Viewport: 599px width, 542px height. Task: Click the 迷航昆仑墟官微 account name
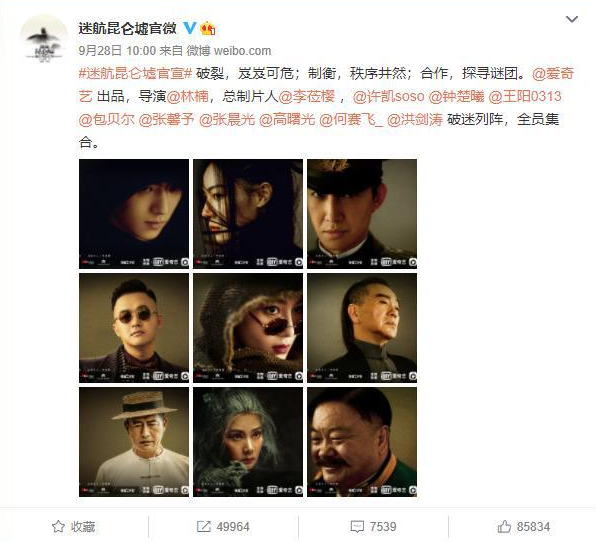pos(128,28)
